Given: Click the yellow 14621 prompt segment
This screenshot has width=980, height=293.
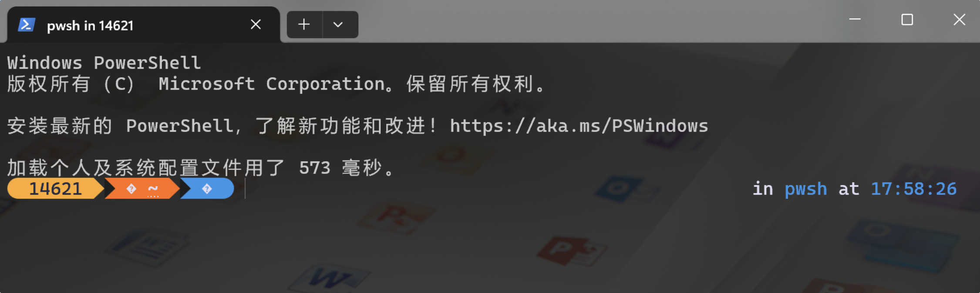Looking at the screenshot, I should point(55,189).
